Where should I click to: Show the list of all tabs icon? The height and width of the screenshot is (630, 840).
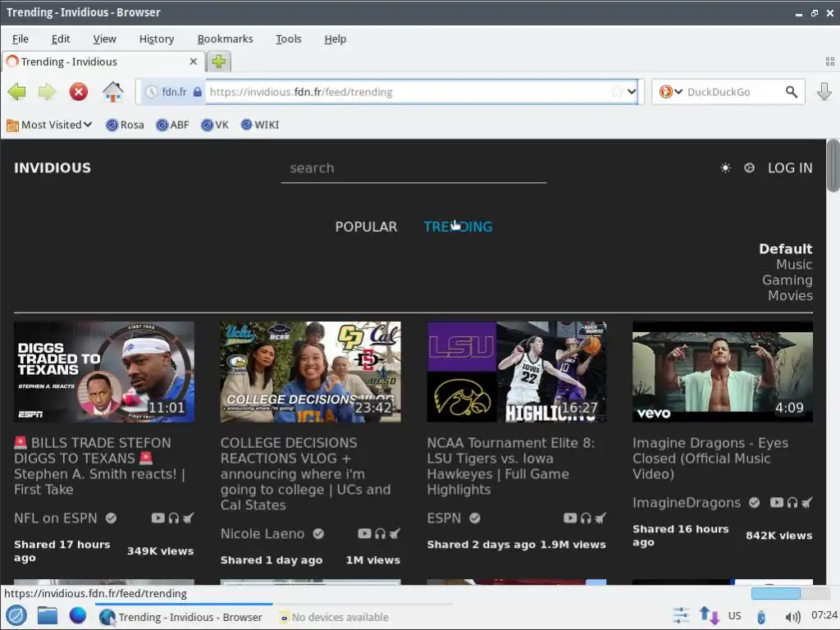point(830,62)
